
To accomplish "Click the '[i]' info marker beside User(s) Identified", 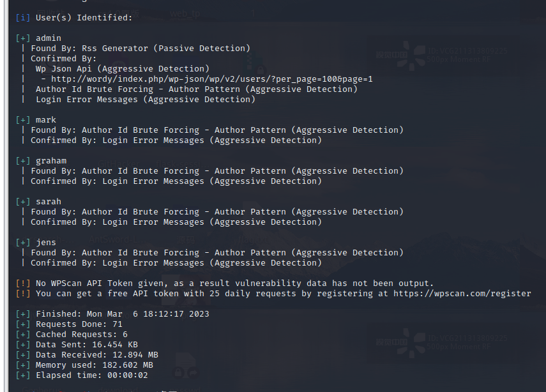I will 23,18.
